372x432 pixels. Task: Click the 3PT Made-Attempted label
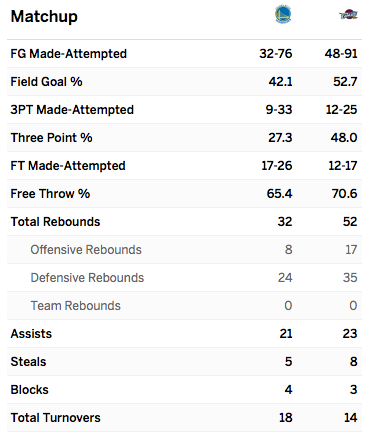point(72,110)
